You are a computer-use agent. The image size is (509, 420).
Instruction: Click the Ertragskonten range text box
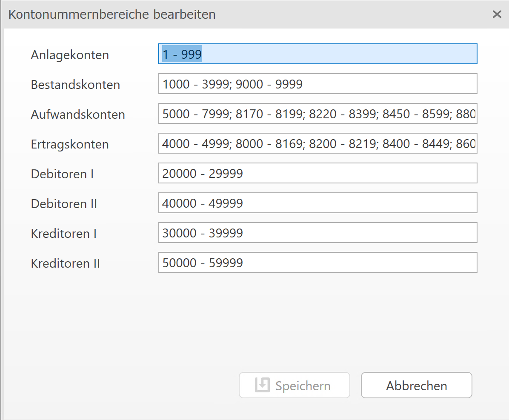[x=317, y=143]
